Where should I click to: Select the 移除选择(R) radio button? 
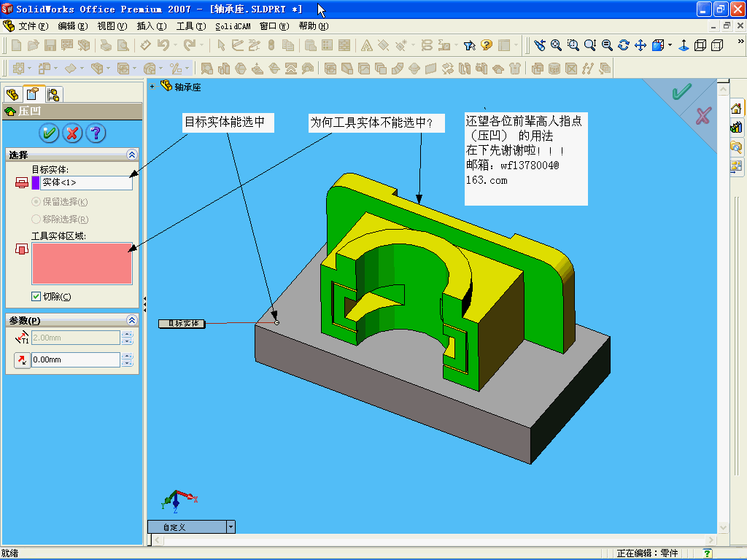coord(36,219)
